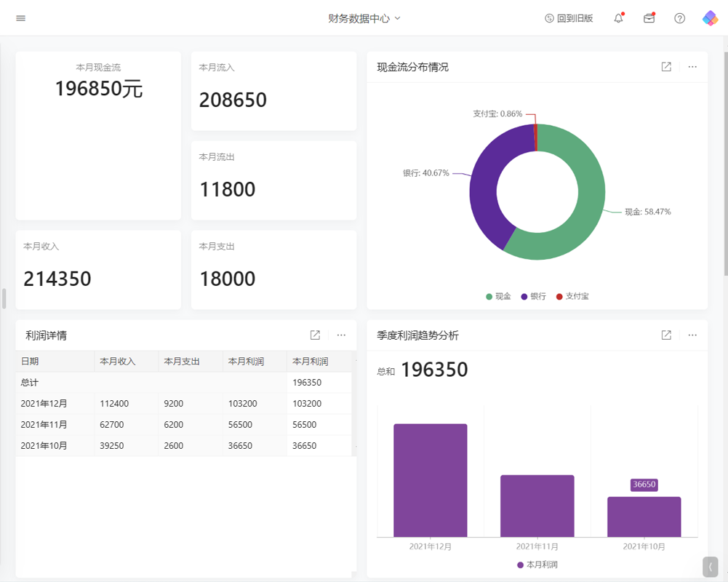This screenshot has height=582, width=728.
Task: Click the briefcase workbench icon
Action: coord(649,17)
